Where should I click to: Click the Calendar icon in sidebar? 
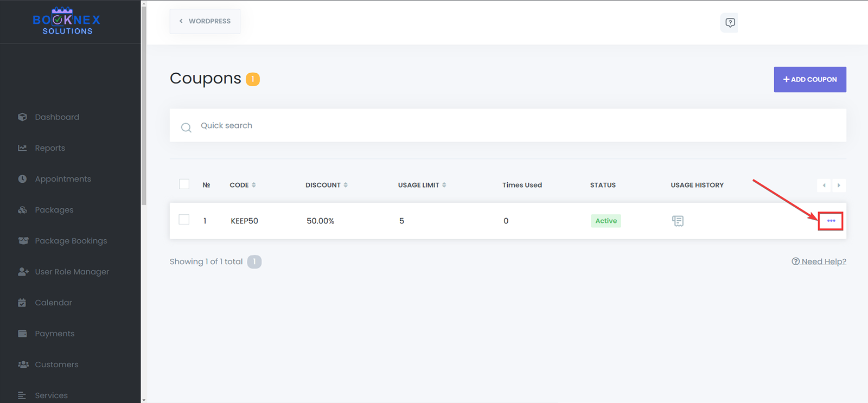[22, 303]
